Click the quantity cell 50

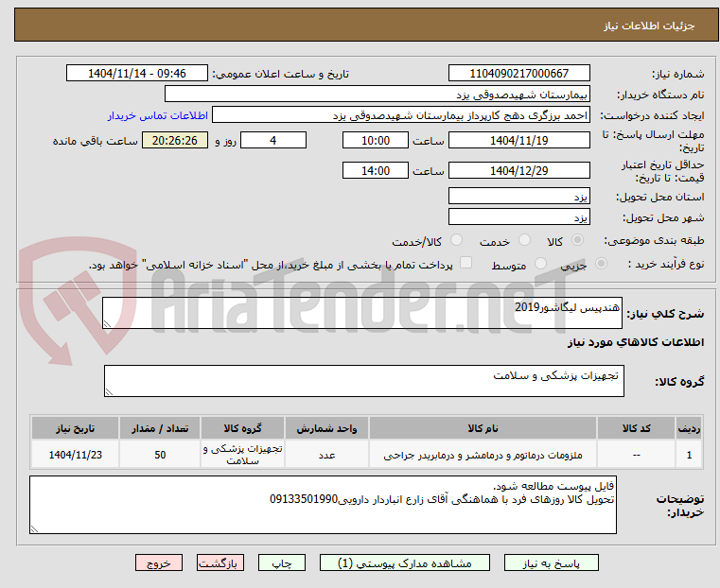point(160,455)
